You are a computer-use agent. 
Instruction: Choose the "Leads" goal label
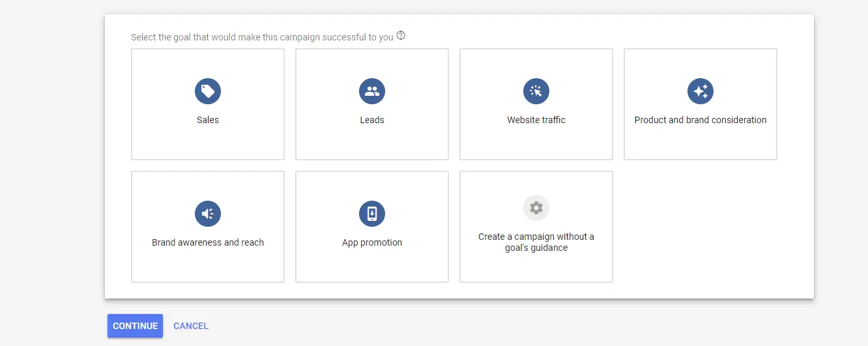point(372,120)
